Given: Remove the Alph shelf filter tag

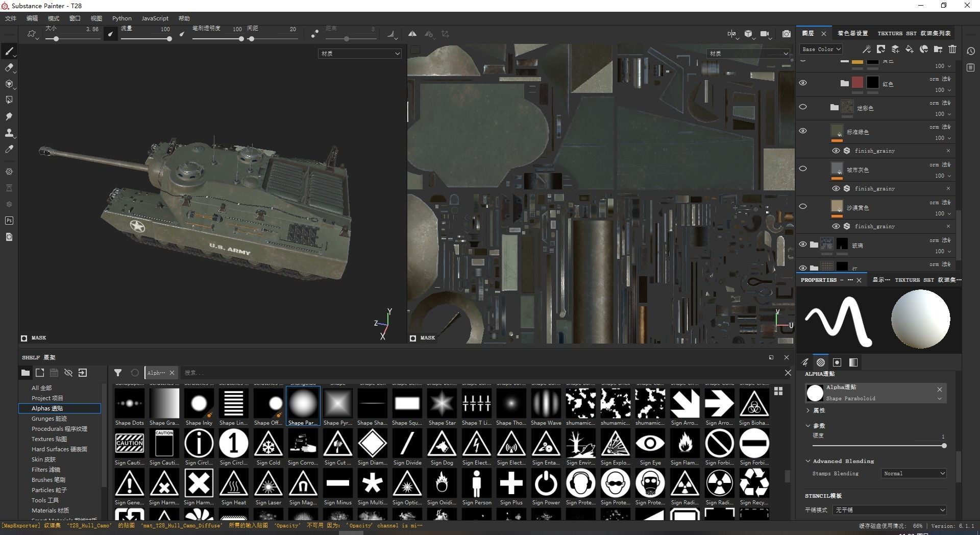Looking at the screenshot, I should coord(172,373).
